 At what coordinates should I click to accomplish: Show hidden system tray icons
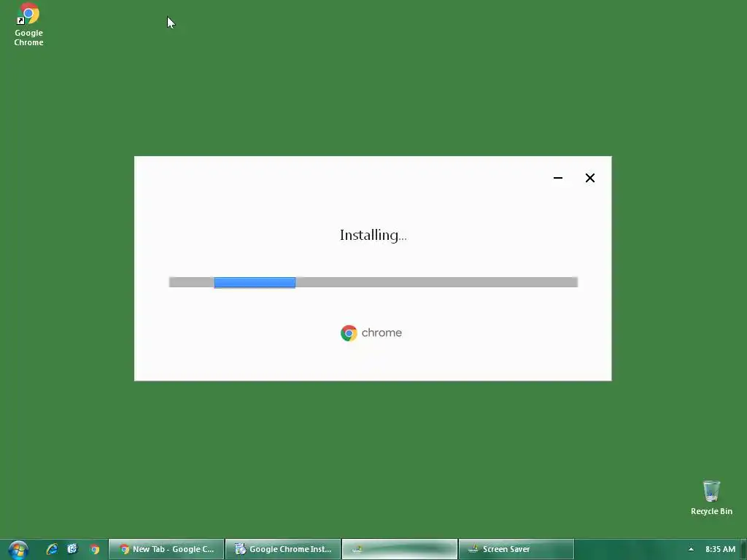pos(691,549)
